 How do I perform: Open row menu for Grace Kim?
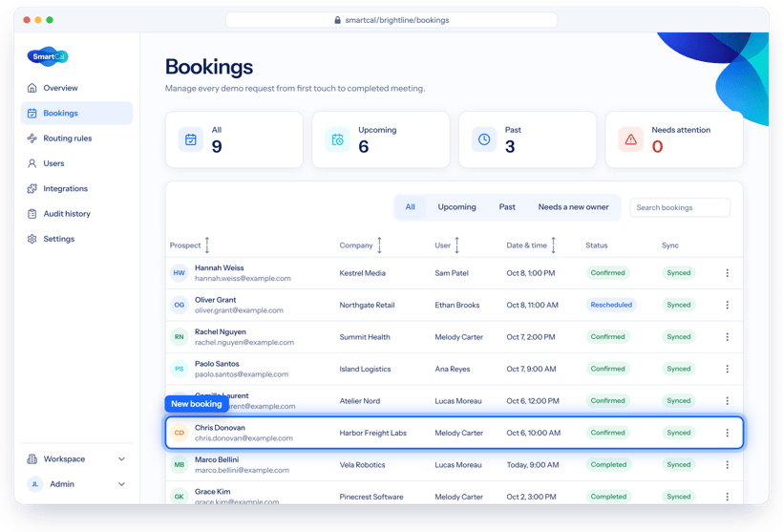click(x=727, y=497)
